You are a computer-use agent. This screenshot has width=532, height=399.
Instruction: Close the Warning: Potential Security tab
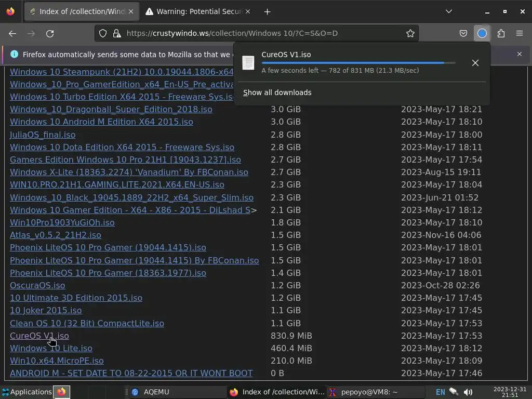[x=248, y=11]
